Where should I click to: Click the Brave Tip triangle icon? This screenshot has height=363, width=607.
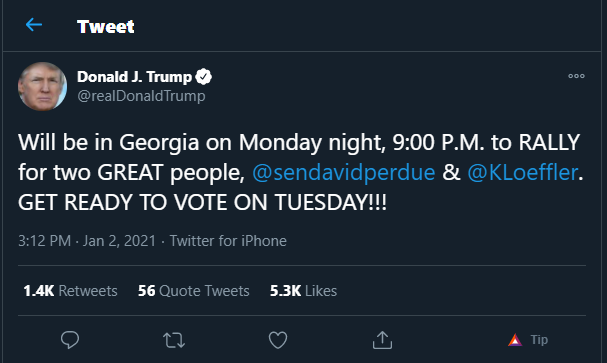tap(515, 340)
